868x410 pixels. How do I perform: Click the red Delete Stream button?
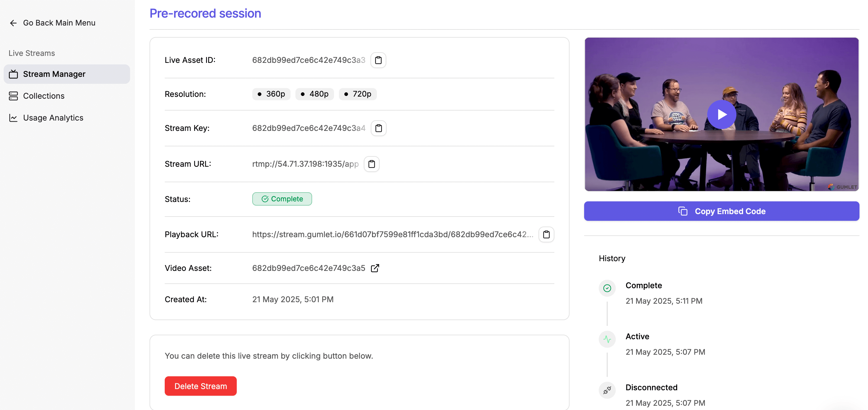pyautogui.click(x=201, y=386)
